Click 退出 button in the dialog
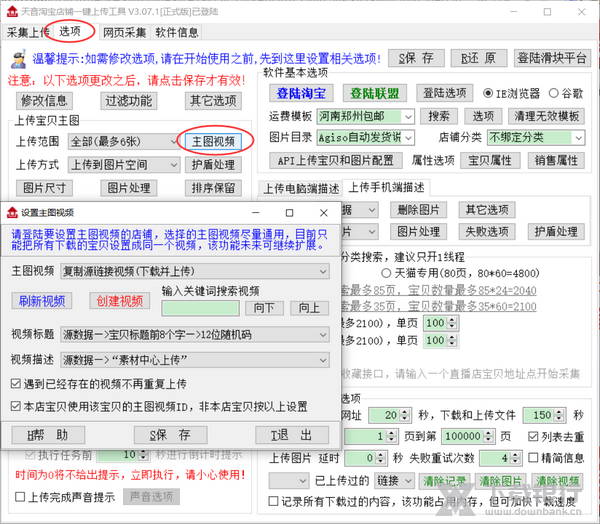 [x=292, y=435]
